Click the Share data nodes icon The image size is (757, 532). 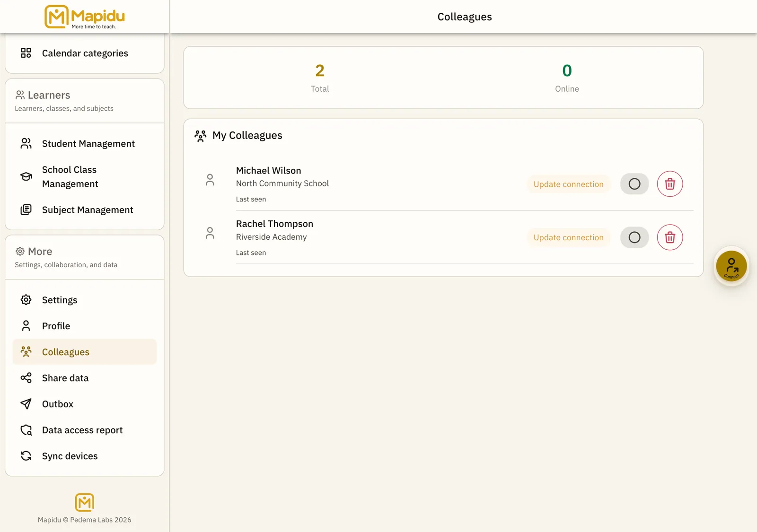click(26, 378)
